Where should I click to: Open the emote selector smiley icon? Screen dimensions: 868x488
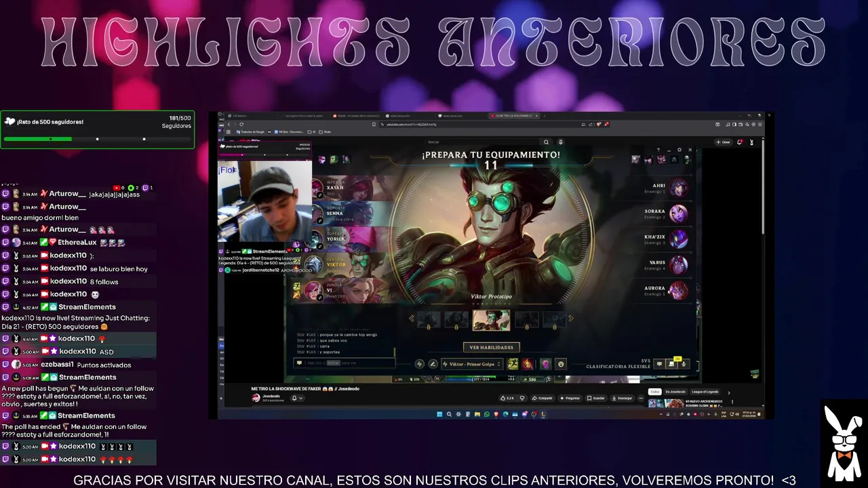(x=561, y=364)
